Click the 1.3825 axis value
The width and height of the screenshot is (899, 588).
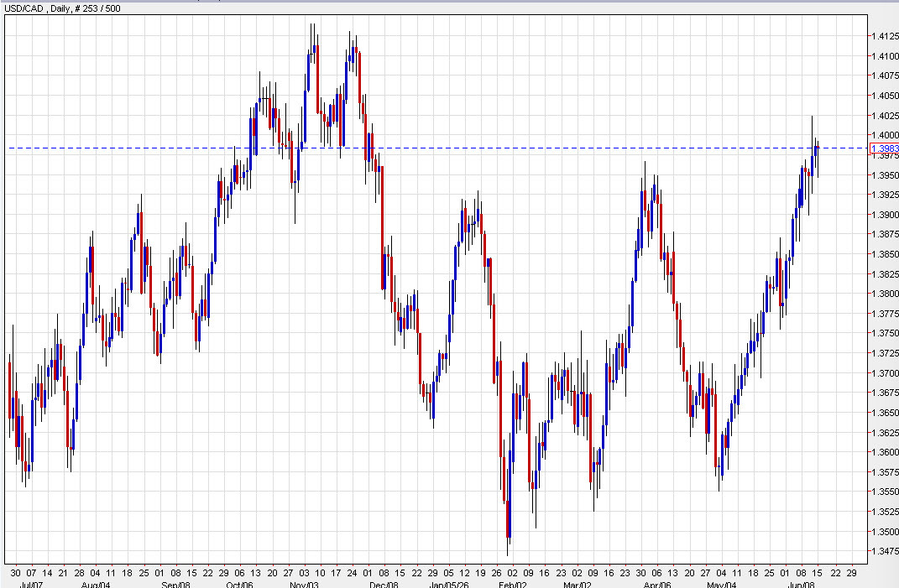point(885,274)
